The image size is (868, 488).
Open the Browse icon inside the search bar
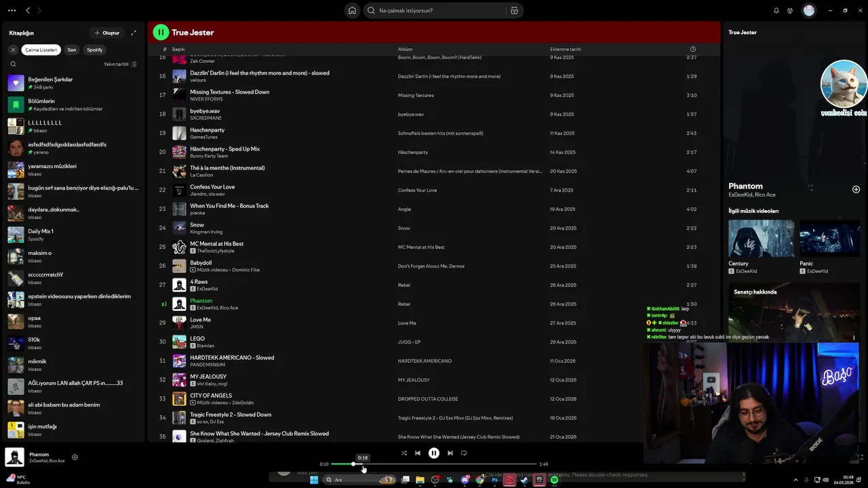pyautogui.click(x=514, y=10)
